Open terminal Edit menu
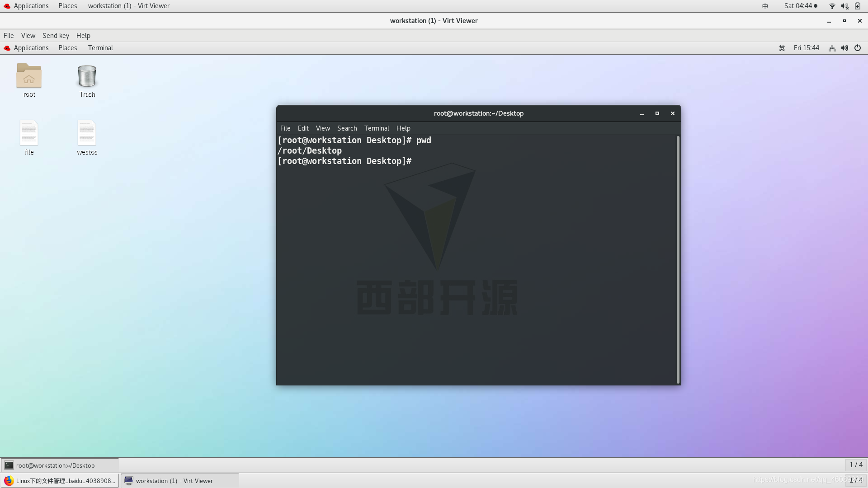Screen dimensions: 868x488 tap(303, 128)
